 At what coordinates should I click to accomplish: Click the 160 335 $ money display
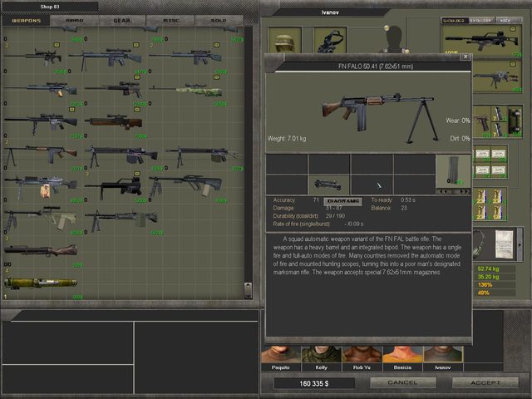[314, 383]
